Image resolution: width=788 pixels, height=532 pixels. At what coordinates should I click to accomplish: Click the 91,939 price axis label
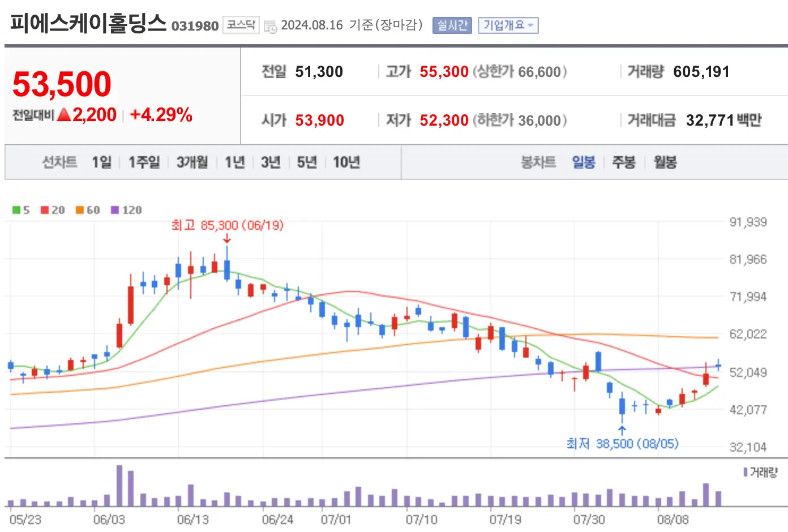point(748,222)
